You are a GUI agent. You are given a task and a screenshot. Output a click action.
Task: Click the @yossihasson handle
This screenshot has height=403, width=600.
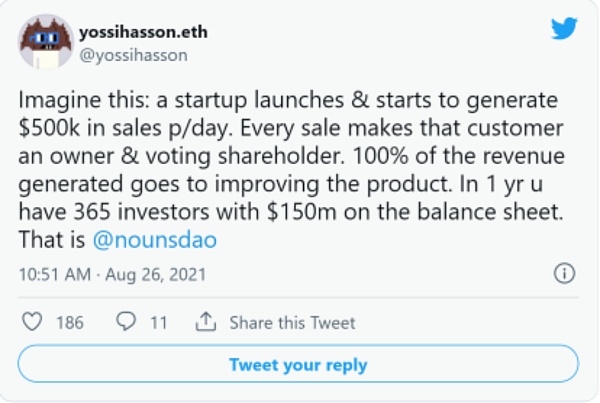point(139,55)
